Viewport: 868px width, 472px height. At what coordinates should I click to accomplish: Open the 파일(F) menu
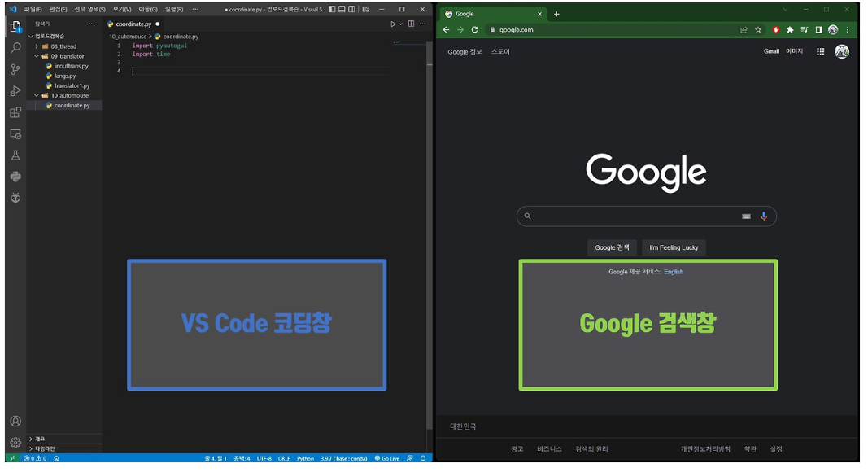[x=33, y=10]
